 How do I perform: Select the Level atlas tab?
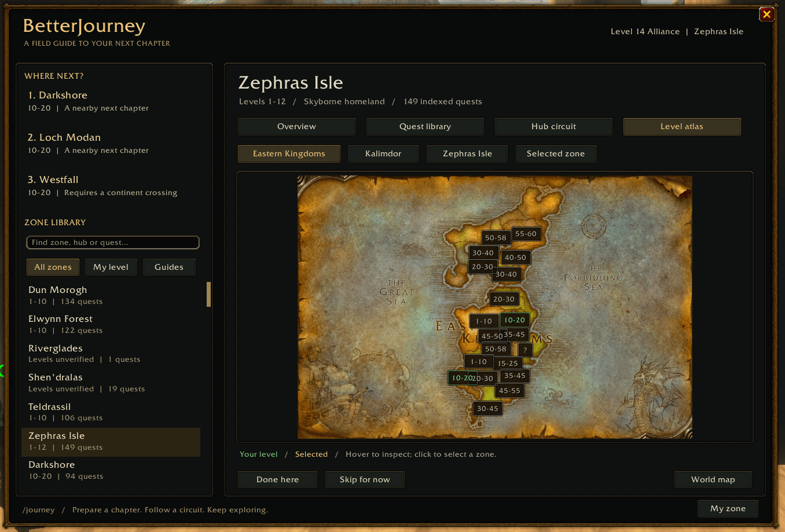(682, 127)
